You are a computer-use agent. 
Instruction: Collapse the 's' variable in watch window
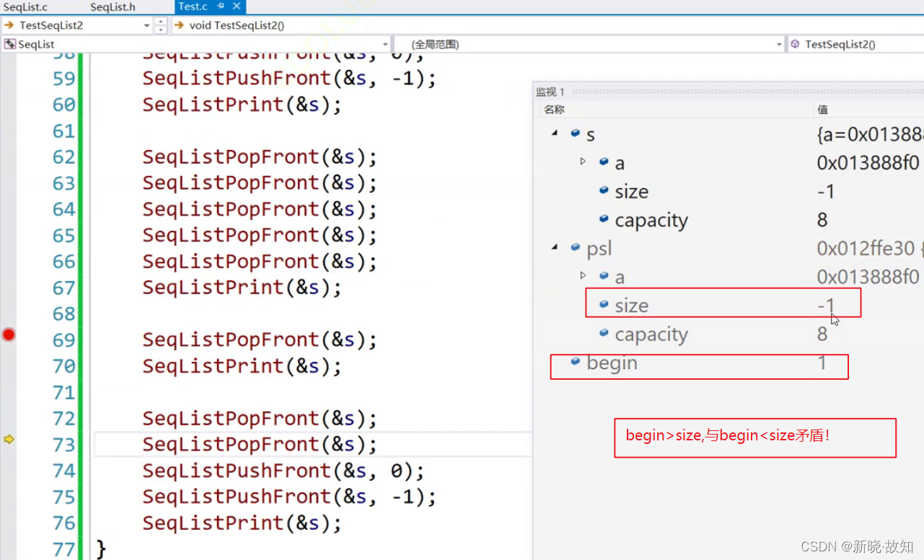coord(554,133)
